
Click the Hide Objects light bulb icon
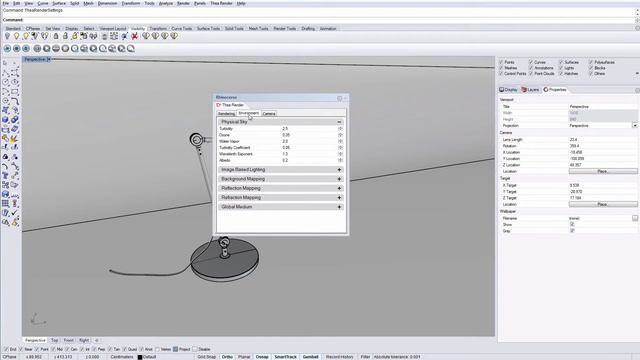7,36
